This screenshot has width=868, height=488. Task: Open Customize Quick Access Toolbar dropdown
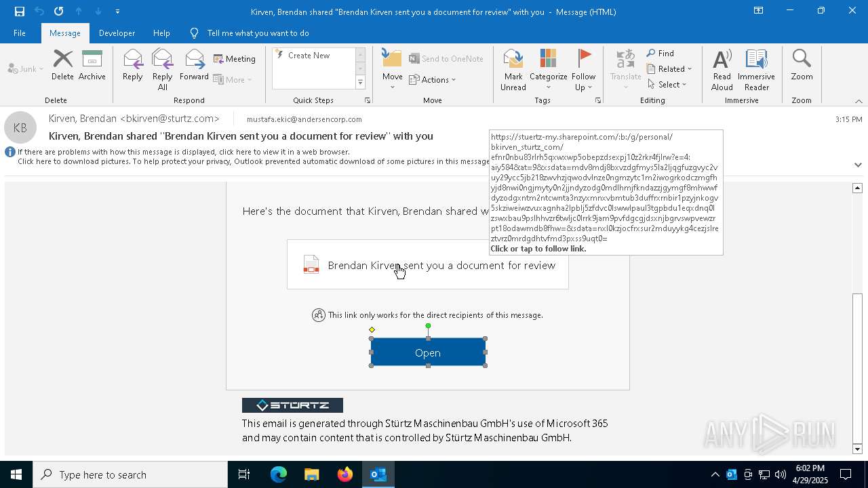[x=117, y=12]
